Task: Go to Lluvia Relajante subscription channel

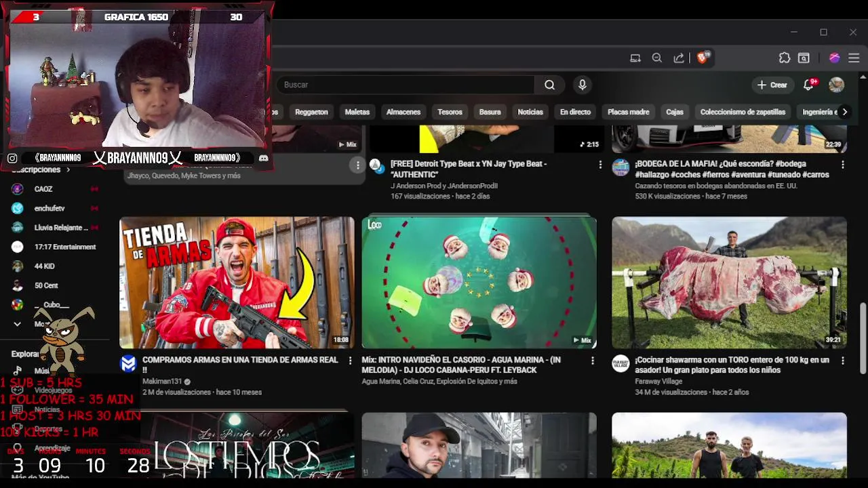Action: tap(54, 228)
